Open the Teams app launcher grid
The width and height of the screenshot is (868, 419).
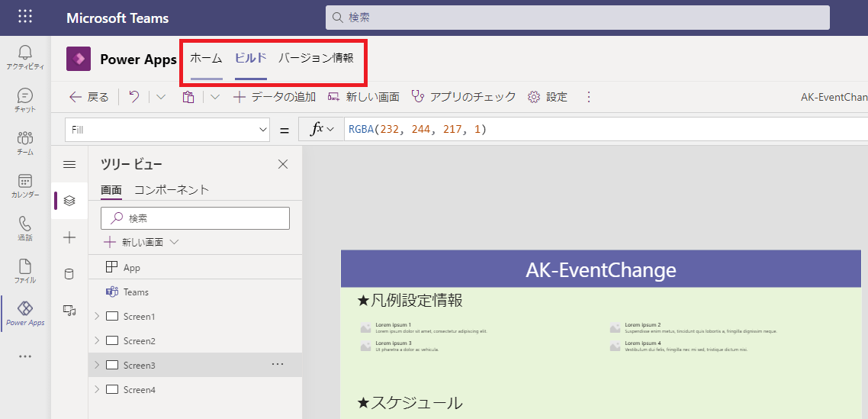[x=25, y=17]
